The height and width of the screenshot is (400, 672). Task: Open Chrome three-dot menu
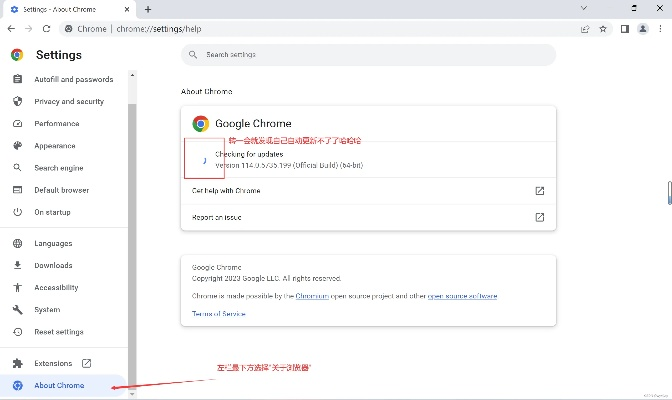661,29
